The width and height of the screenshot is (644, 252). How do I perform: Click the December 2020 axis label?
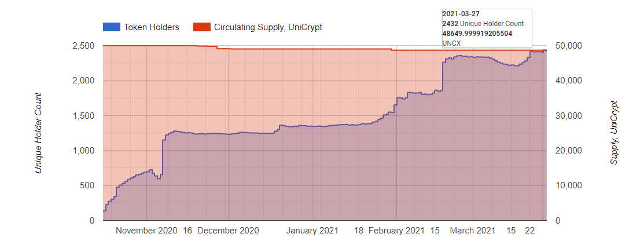(228, 231)
